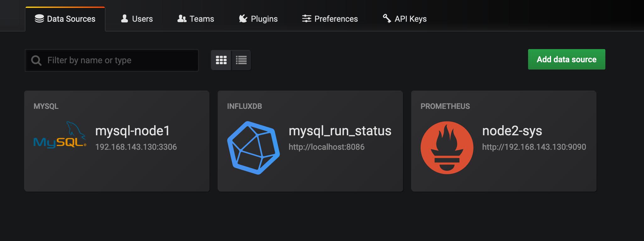Focus the Filter by name or type field
Screen dimensions: 644x241
pos(112,60)
